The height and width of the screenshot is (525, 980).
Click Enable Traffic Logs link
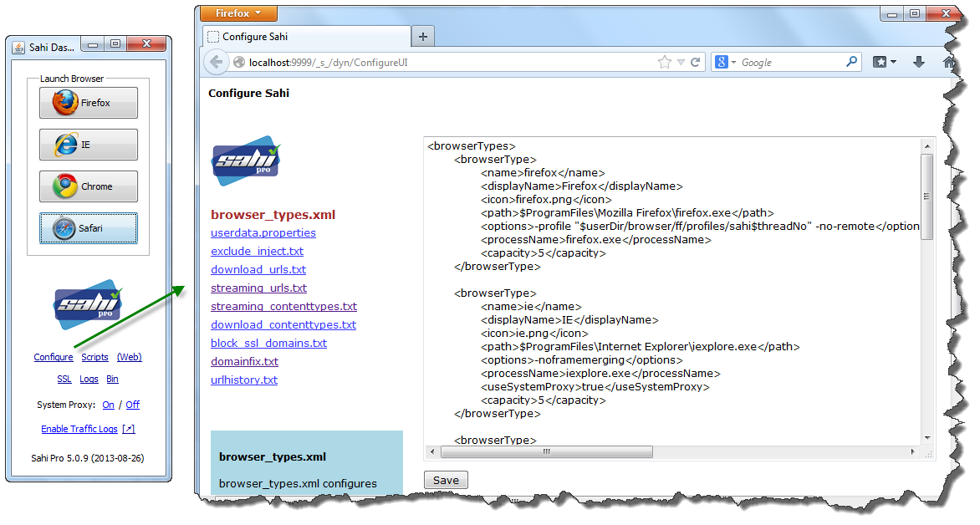(x=79, y=430)
